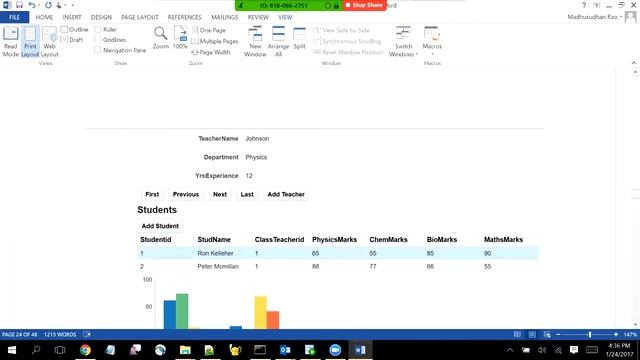Open Ribbon Display Options
Screen dimensions: 640x360
(x=597, y=5)
